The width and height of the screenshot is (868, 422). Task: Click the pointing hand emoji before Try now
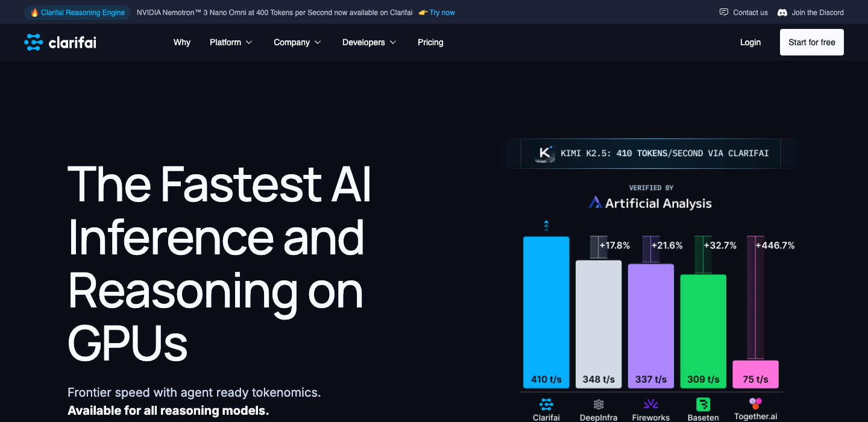point(423,12)
